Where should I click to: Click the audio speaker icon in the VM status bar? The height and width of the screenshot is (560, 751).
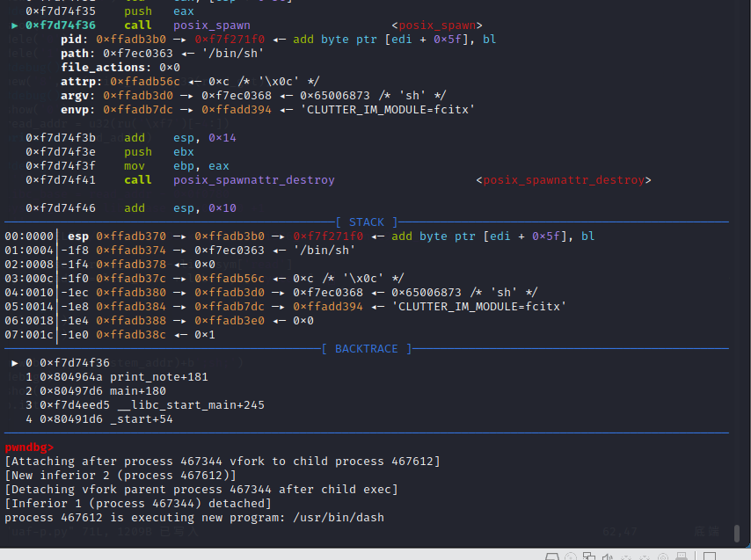[x=608, y=556]
